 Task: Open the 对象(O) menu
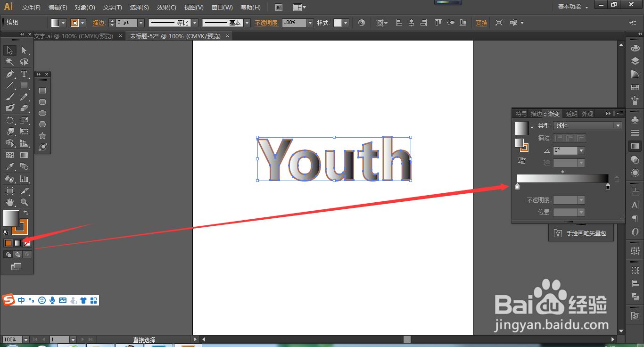pyautogui.click(x=85, y=8)
